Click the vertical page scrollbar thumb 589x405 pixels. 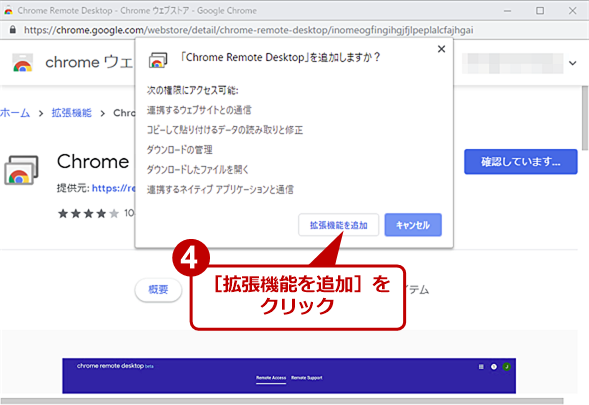coord(585,118)
